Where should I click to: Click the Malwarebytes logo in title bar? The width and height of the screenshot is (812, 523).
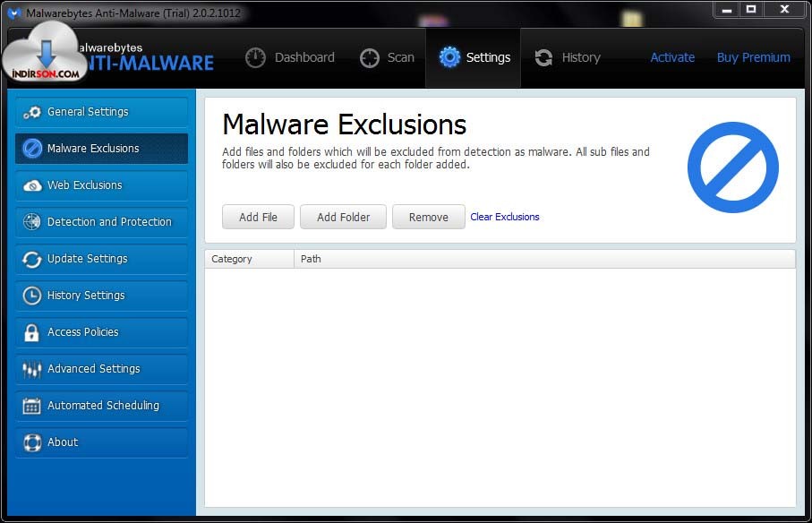14,13
